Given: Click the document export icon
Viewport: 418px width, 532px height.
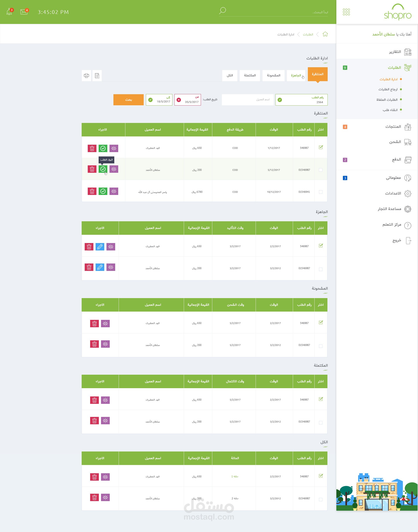Looking at the screenshot, I should click(x=97, y=76).
